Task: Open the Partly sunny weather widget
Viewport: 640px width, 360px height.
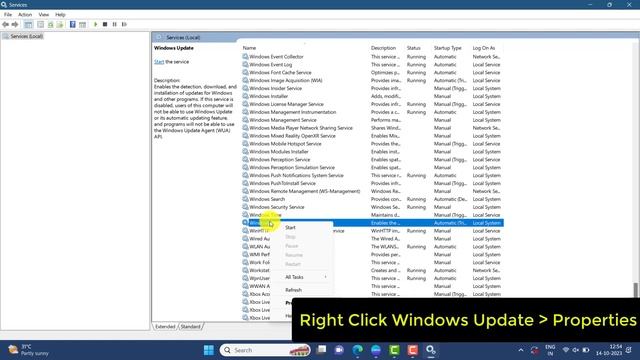Action: coord(28,350)
